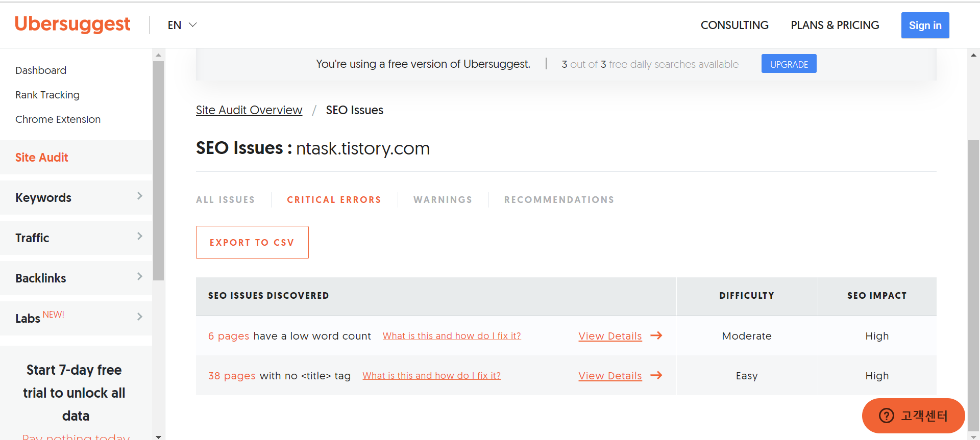Click the Ubersuggest logo
This screenshot has height=440, width=980.
72,24
